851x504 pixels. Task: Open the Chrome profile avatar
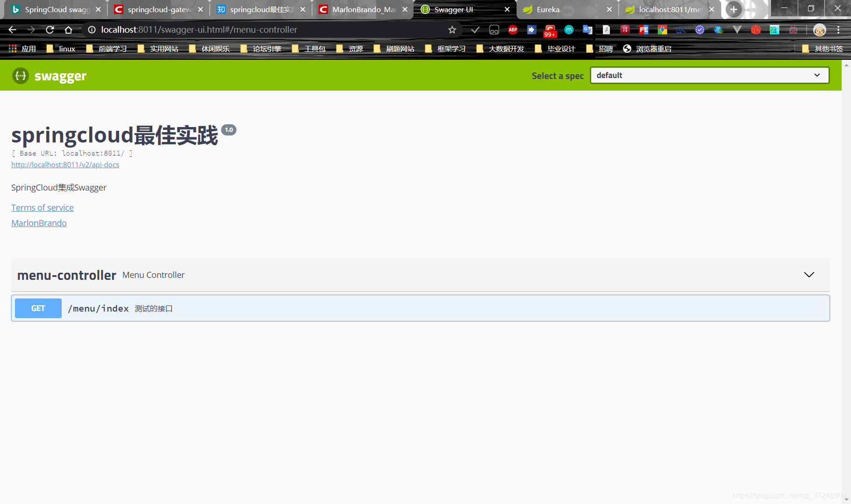819,30
